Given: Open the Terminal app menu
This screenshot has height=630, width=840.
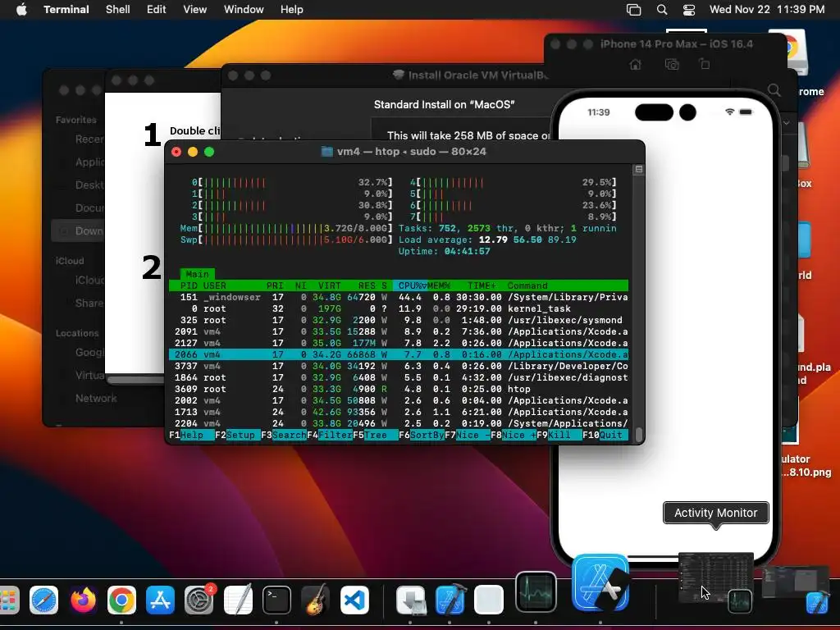Looking at the screenshot, I should click(x=66, y=10).
